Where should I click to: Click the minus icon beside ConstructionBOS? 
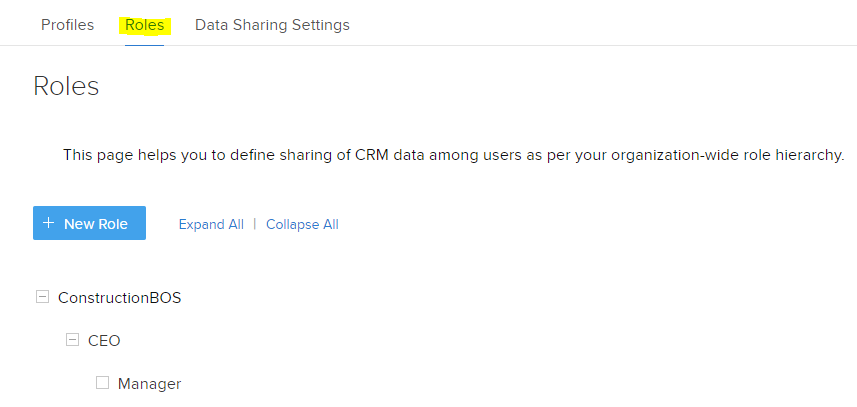pos(42,297)
